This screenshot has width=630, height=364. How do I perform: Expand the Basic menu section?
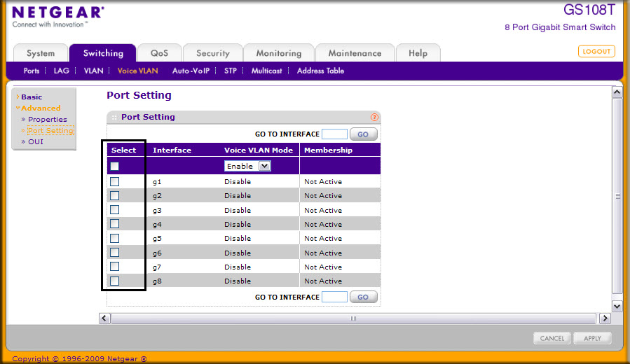click(32, 97)
